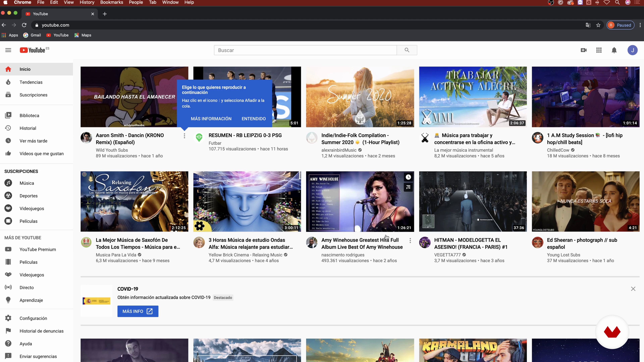The width and height of the screenshot is (644, 362).
Task: Select Inicio in the sidebar
Action: coord(37,69)
